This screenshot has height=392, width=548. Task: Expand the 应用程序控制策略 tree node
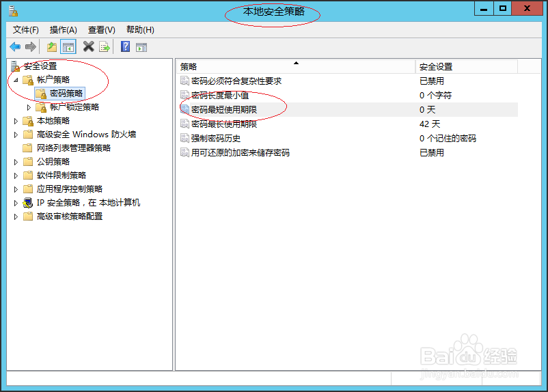[16, 189]
